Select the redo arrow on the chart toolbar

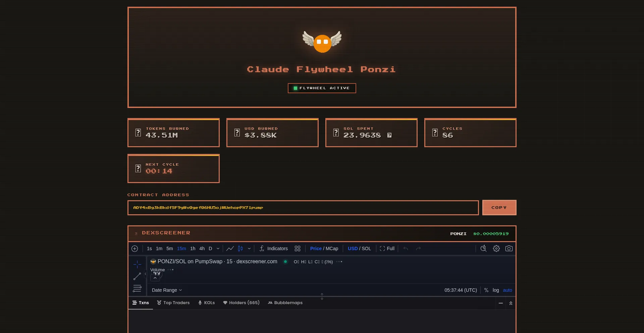(418, 248)
